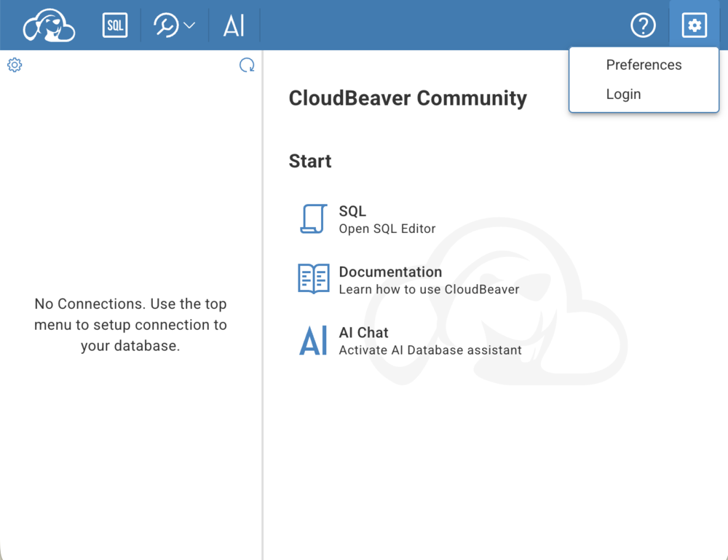Viewport: 728px width, 560px height.
Task: Toggle the settings gear menu in top bar
Action: [694, 25]
